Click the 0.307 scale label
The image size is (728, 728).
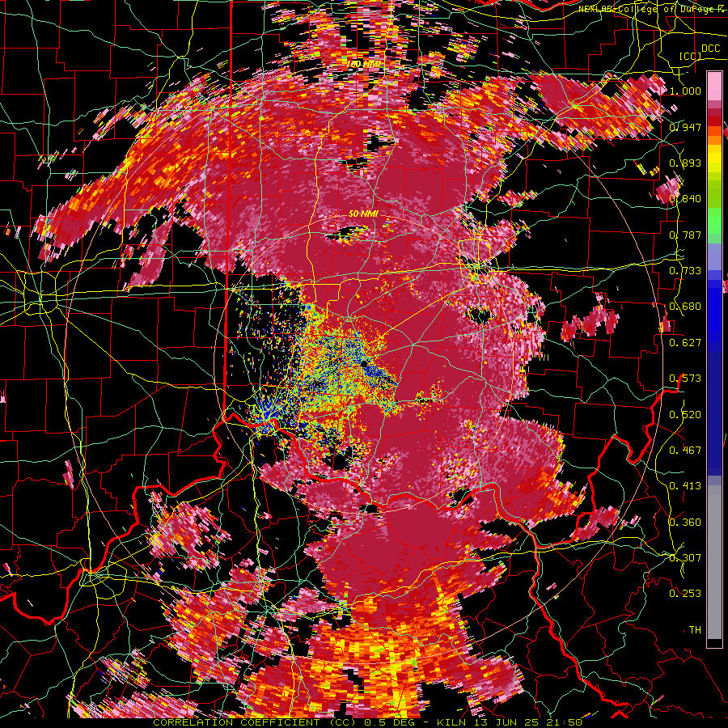coord(685,558)
